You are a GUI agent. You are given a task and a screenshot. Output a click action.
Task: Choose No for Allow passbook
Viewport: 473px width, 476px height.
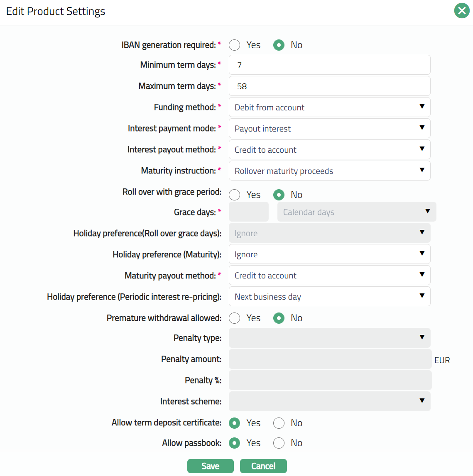(x=279, y=443)
